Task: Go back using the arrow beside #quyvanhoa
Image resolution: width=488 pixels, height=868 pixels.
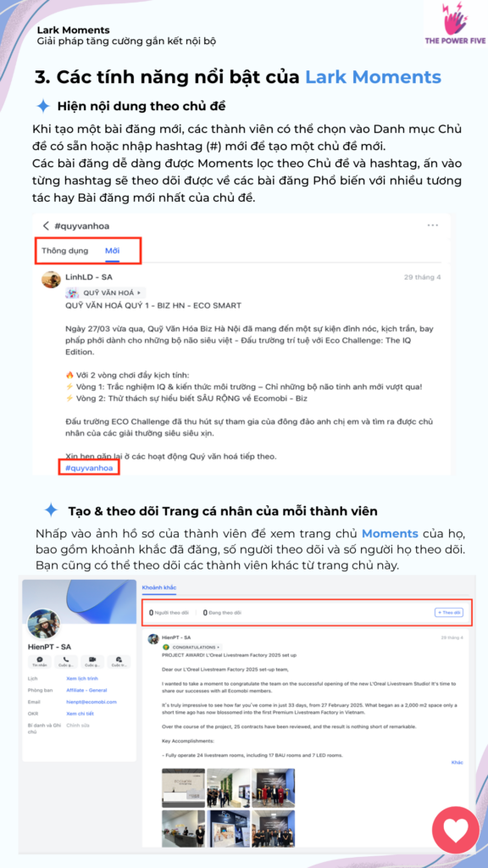Action: click(x=46, y=225)
